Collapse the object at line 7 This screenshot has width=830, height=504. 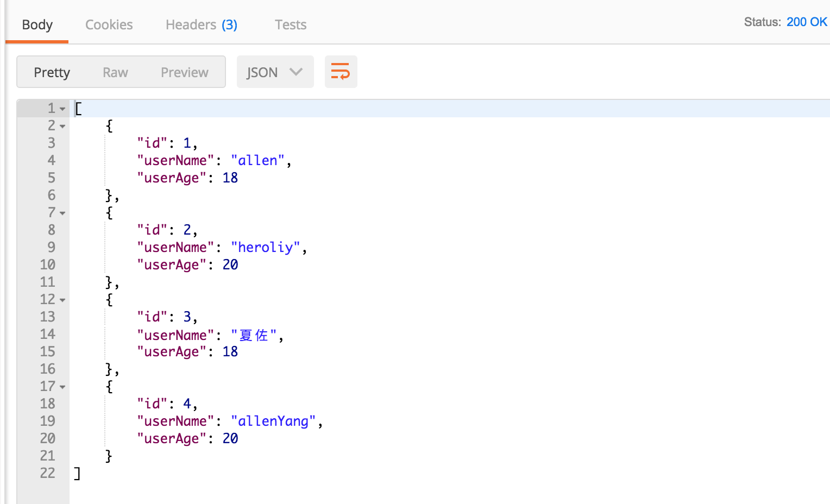(x=62, y=213)
